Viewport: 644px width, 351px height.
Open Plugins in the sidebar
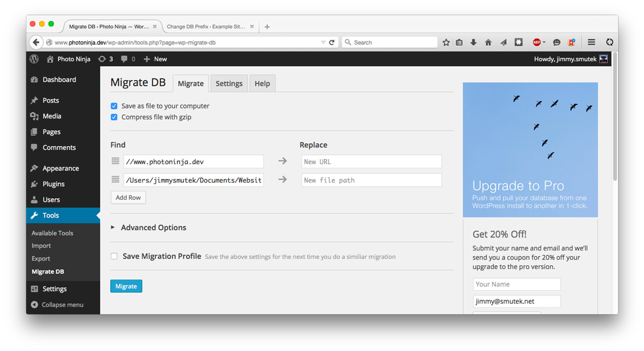tap(63, 184)
